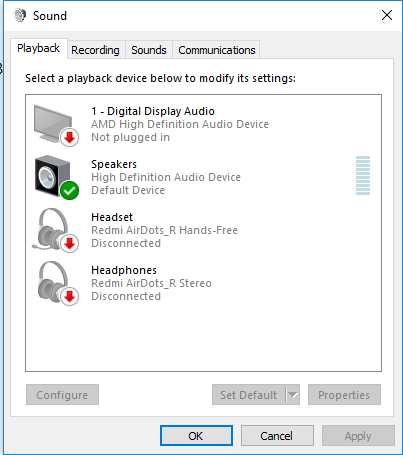
Task: Close the Sound dialog window
Action: [x=387, y=15]
